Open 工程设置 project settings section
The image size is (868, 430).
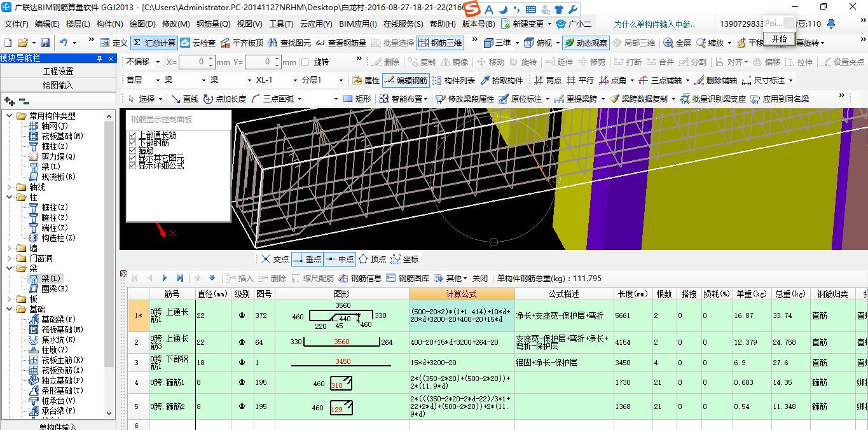58,71
